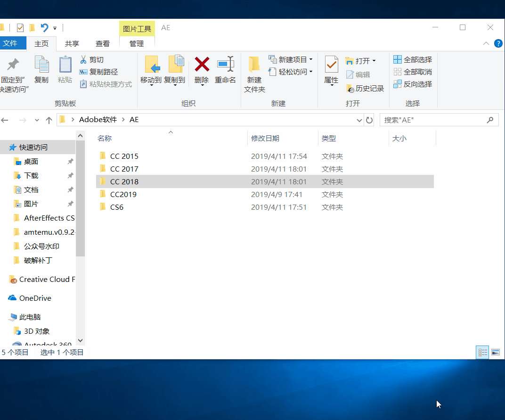Screen dimensions: 505x420
Task: Click 粘贴快捷方式 paste shortcut
Action: 106,84
